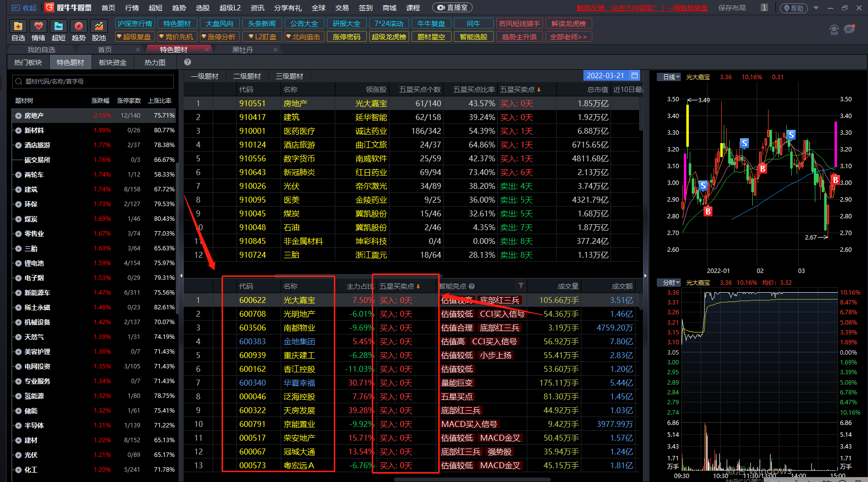Open the calendar date picker icon

[635, 75]
